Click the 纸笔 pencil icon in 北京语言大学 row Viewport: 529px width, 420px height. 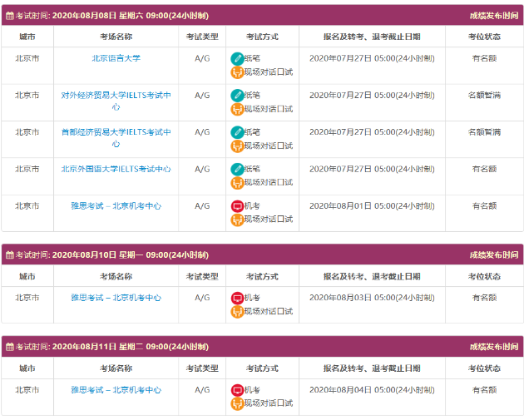click(x=237, y=59)
